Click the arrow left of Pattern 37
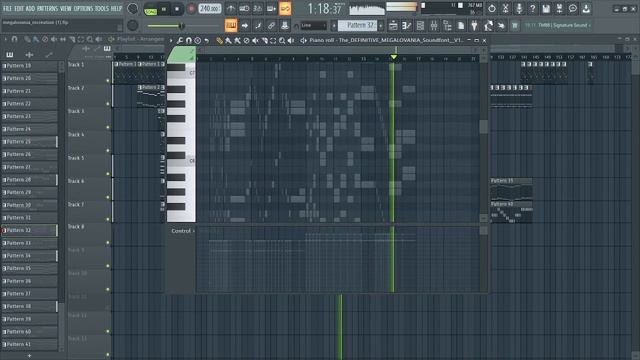Image resolution: width=640 pixels, height=360 pixels. click(x=334, y=26)
